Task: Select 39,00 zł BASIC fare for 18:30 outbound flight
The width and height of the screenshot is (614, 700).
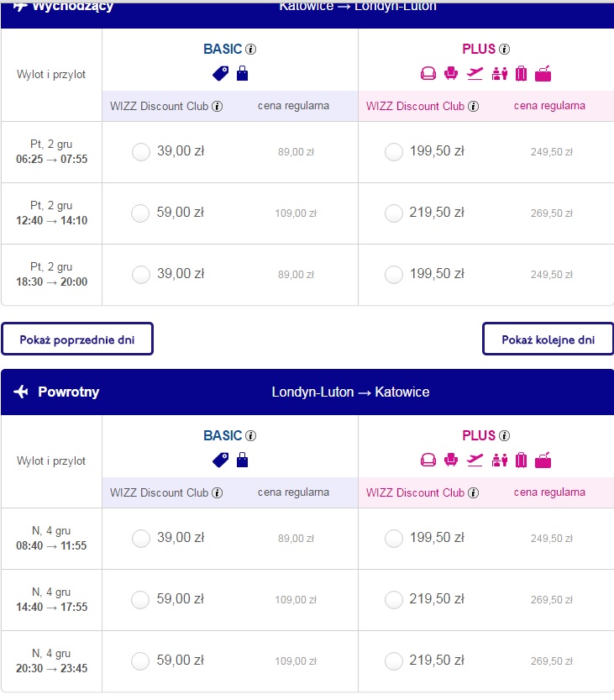Action: 141,275
